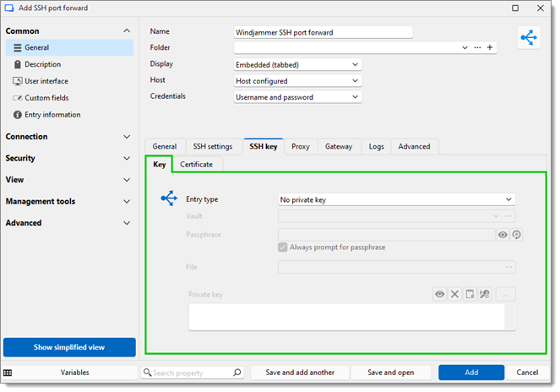This screenshot has width=560, height=392.
Task: Click the add folder plus icon
Action: [x=490, y=48]
